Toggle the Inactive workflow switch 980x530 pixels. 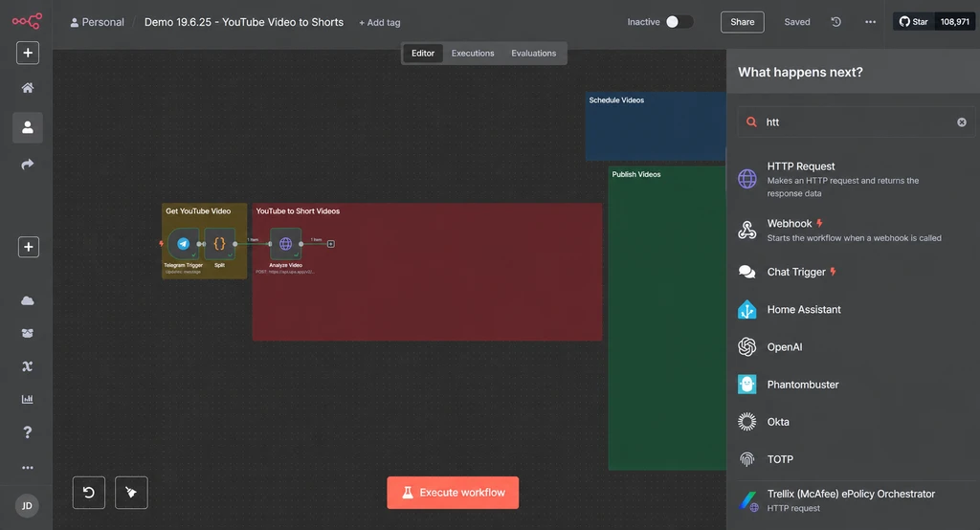pos(679,22)
